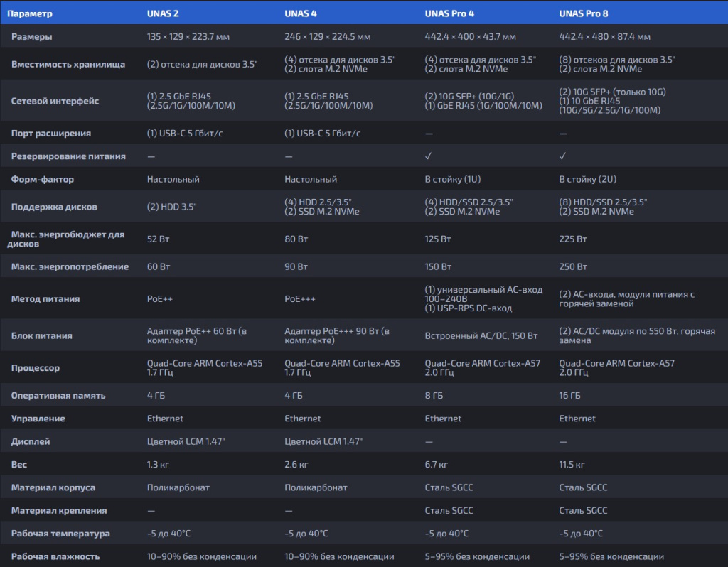Click the "UNAS Pro 8" column header
This screenshot has width=728, height=567.
584,13
